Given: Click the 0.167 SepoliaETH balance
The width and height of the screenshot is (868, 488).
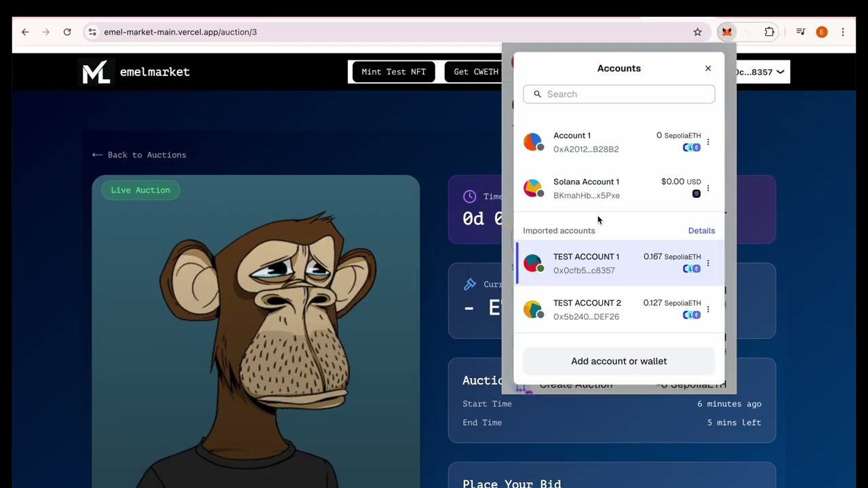Looking at the screenshot, I should (672, 256).
